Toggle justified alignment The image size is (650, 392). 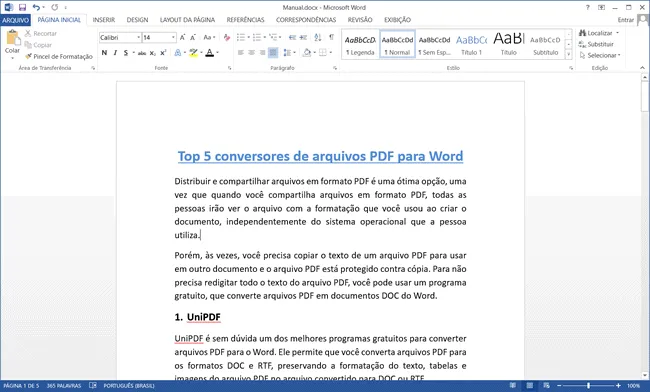[273, 53]
